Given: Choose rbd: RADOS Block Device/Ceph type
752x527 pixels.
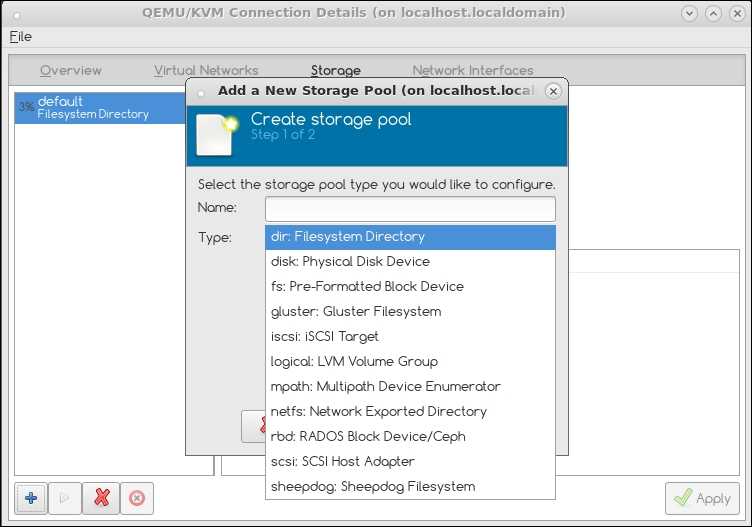Looking at the screenshot, I should [x=410, y=436].
